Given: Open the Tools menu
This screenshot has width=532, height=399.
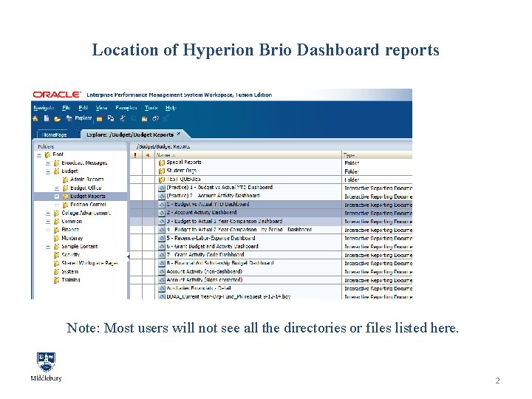Looking at the screenshot, I should [x=151, y=108].
